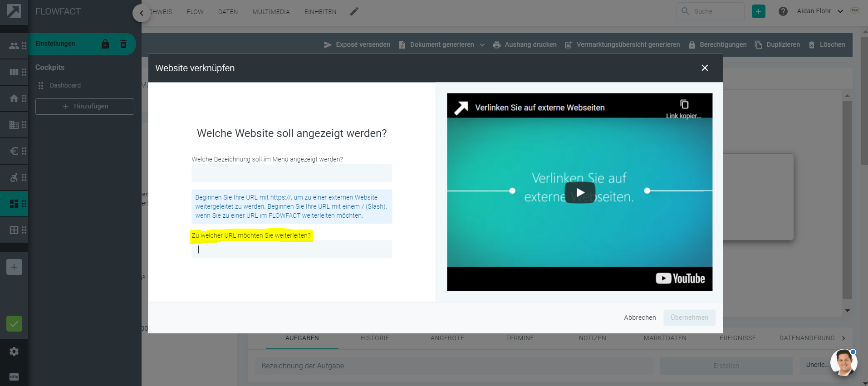Click the FLOWFACT arrow logo icon
The image size is (868, 386).
14,11
